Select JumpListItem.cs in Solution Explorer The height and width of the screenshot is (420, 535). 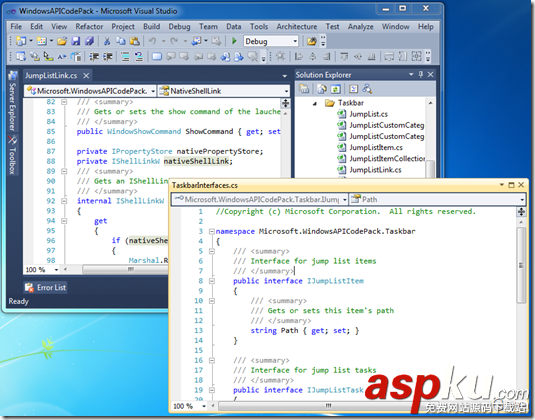[x=376, y=147]
